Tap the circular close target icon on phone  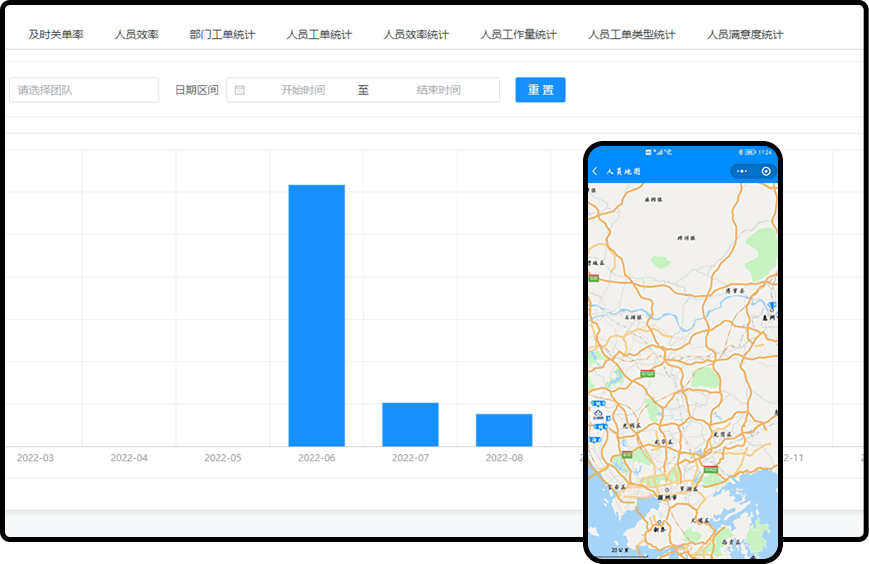[766, 171]
